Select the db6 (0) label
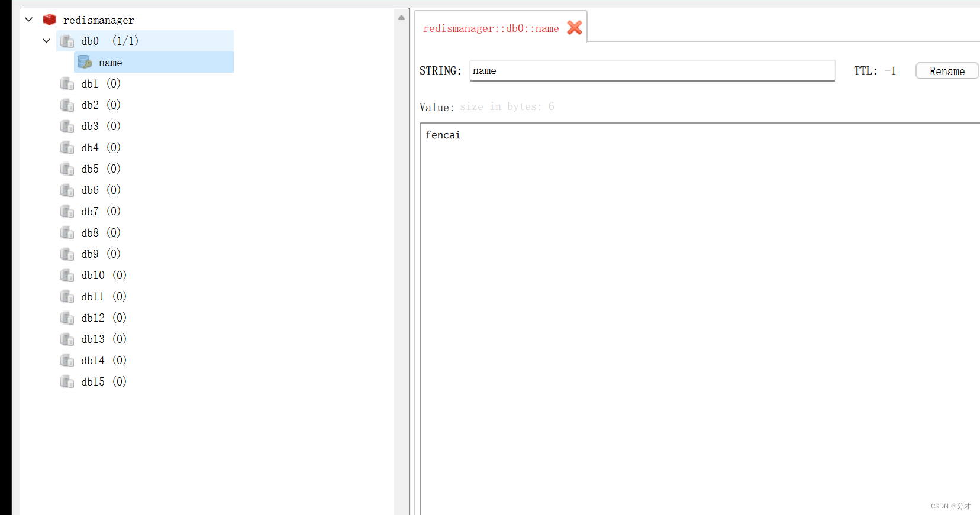The height and width of the screenshot is (515, 980). [101, 190]
